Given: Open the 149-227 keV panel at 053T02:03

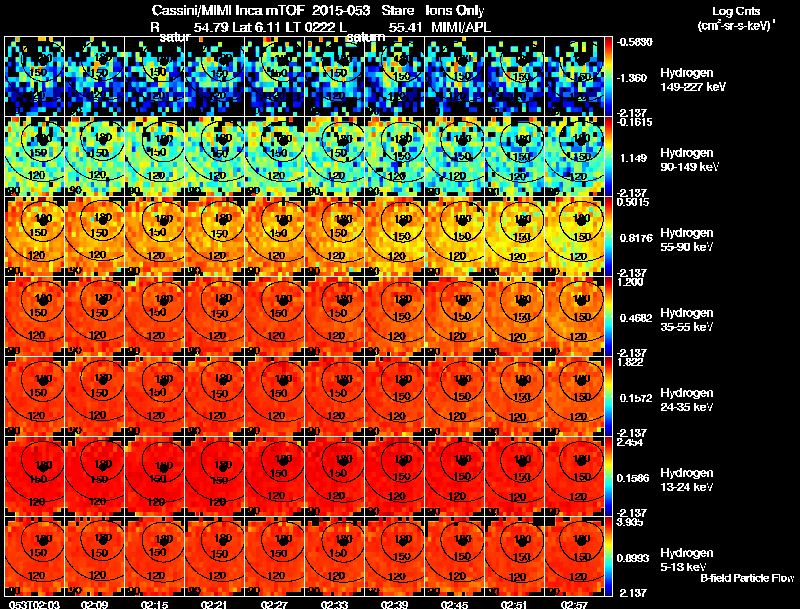Looking at the screenshot, I should click(34, 77).
